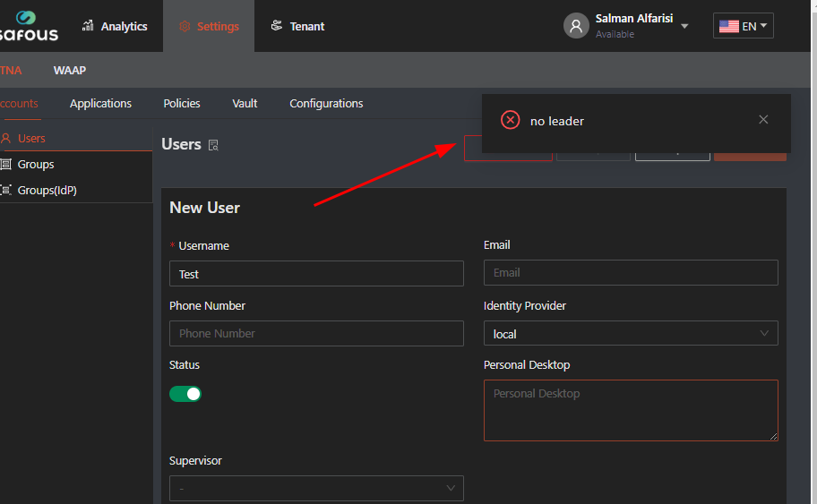Select Groups in the sidebar

[x=36, y=164]
